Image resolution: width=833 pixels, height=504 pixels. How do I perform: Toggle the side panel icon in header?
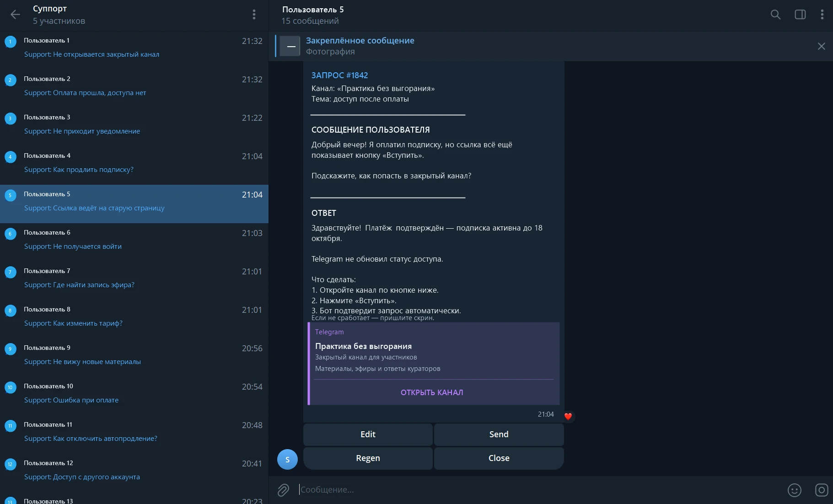tap(800, 15)
